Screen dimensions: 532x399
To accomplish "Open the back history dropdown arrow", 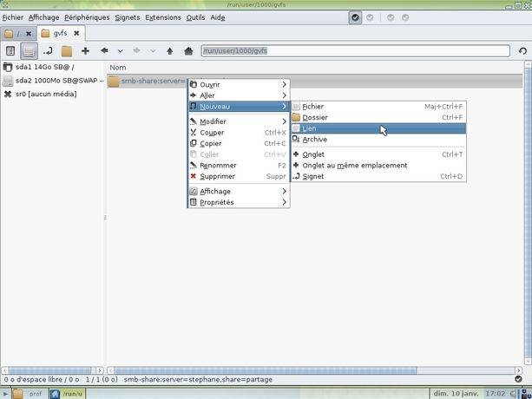I will (120, 51).
